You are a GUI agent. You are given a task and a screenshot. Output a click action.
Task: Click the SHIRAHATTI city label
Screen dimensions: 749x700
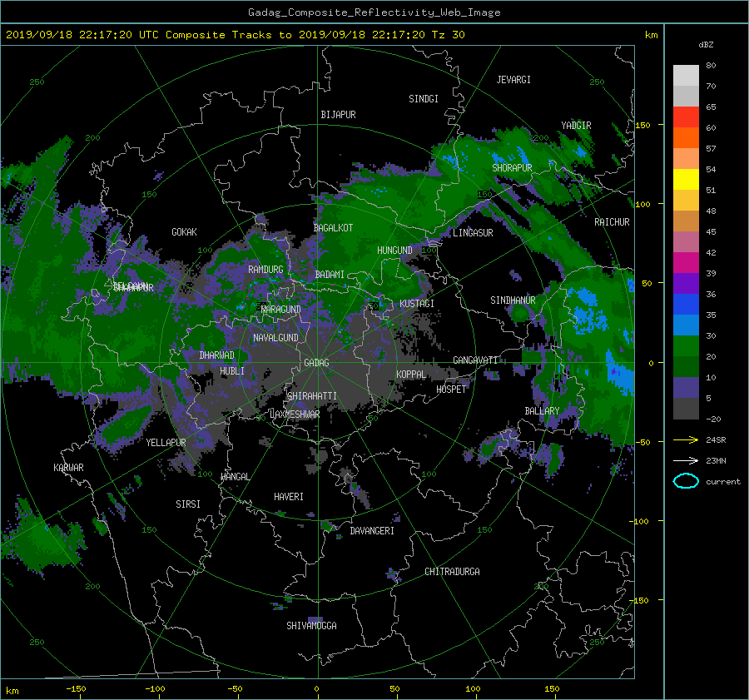[x=312, y=395]
